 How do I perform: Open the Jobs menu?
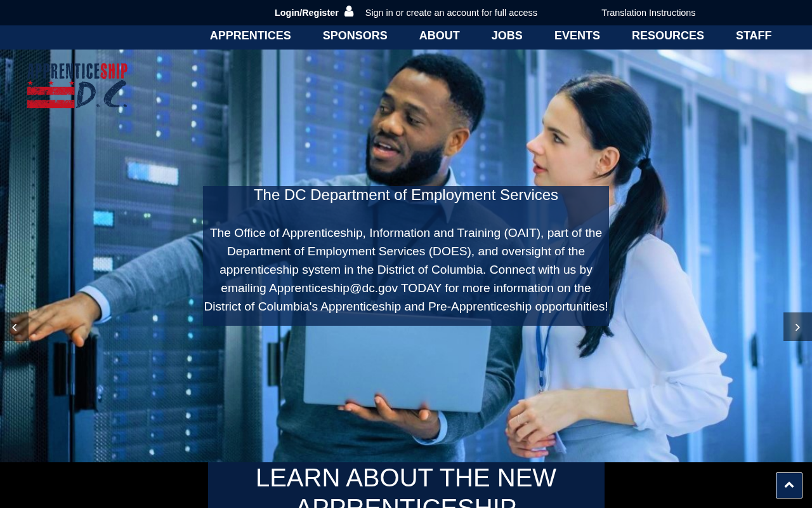(x=507, y=36)
